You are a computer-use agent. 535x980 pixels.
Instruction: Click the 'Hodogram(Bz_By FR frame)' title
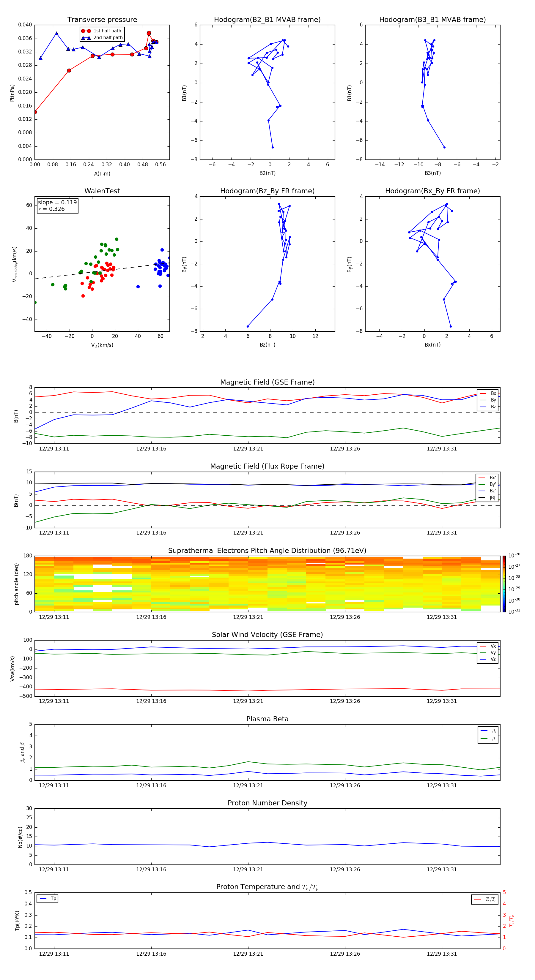point(267,191)
